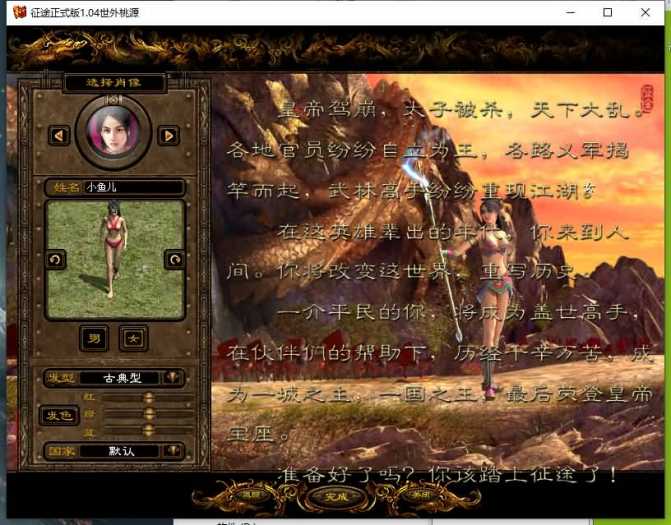Click the 默认 country value box

121,451
